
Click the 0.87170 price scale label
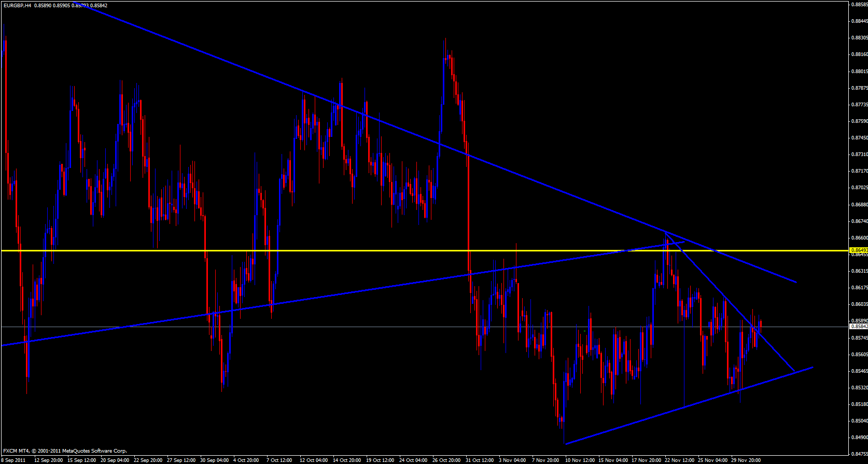click(859, 171)
